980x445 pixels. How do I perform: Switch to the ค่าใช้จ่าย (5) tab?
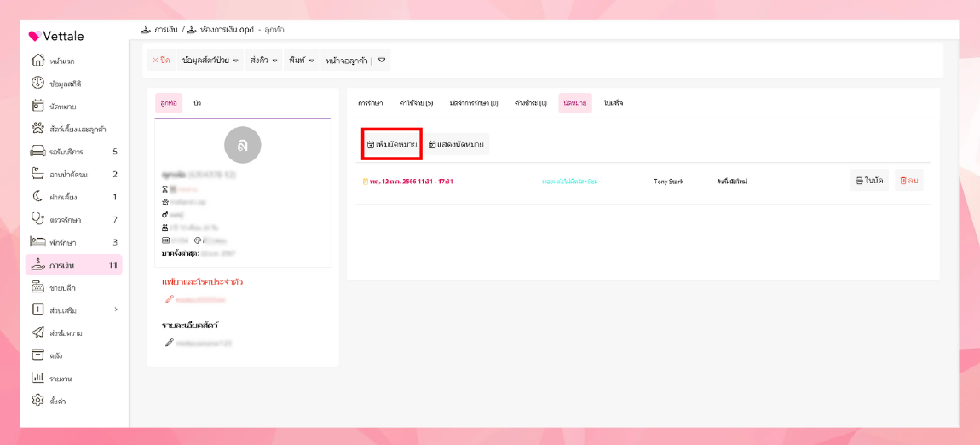(x=416, y=102)
